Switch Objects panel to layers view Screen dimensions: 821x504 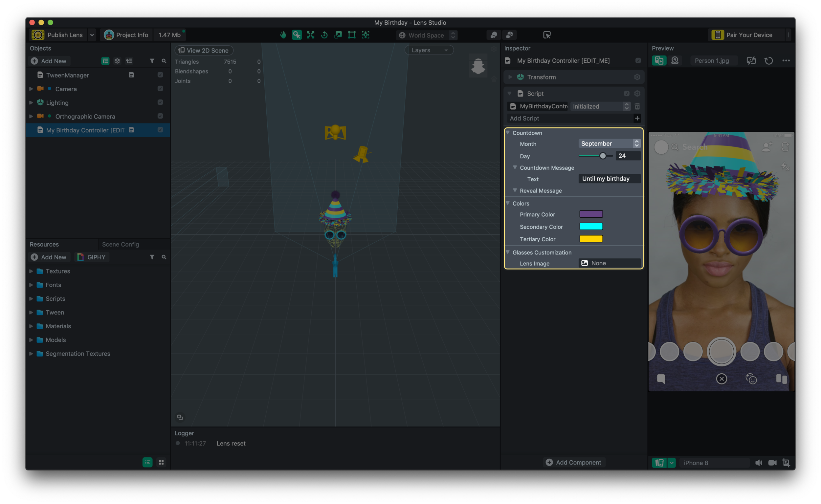coord(117,61)
